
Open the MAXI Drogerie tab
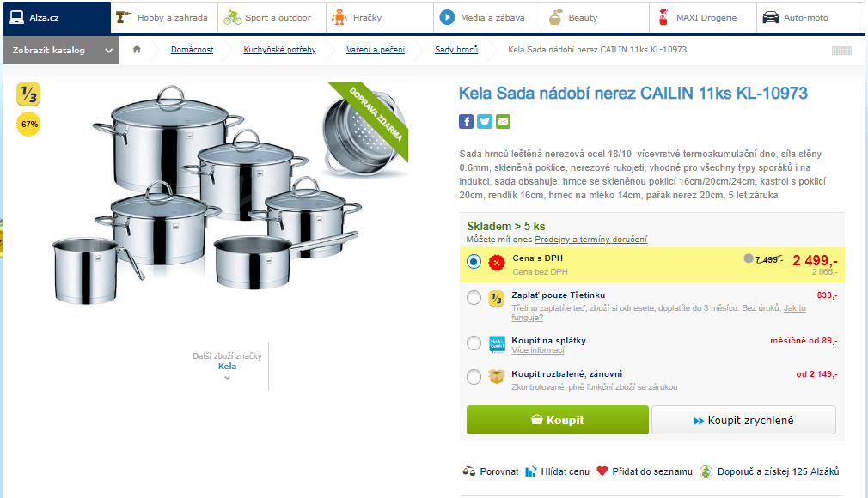(702, 17)
